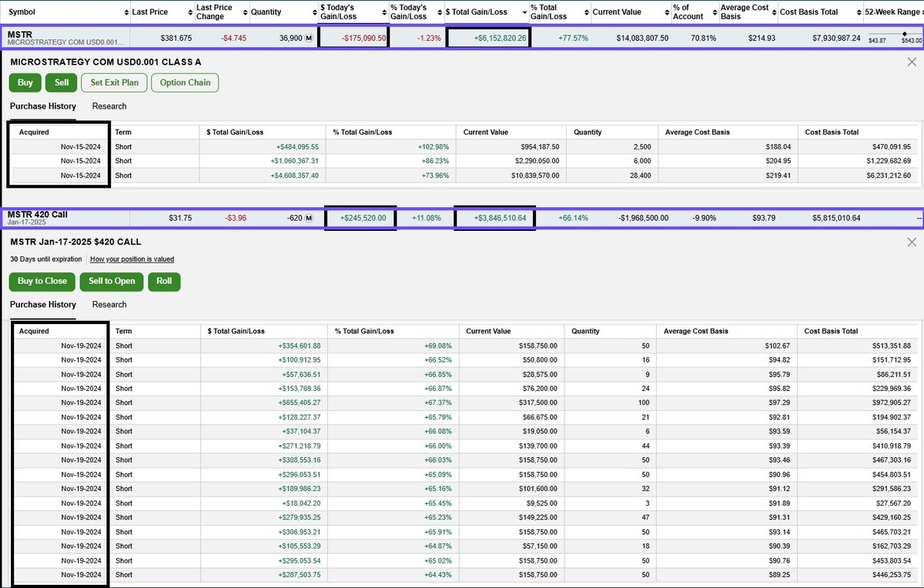
Task: Click Sell to Open button
Action: click(x=112, y=281)
